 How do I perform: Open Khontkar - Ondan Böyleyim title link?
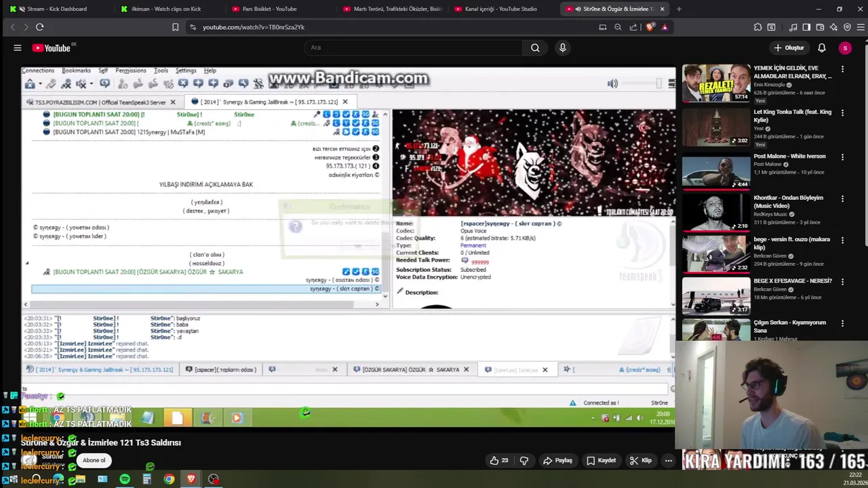789,201
